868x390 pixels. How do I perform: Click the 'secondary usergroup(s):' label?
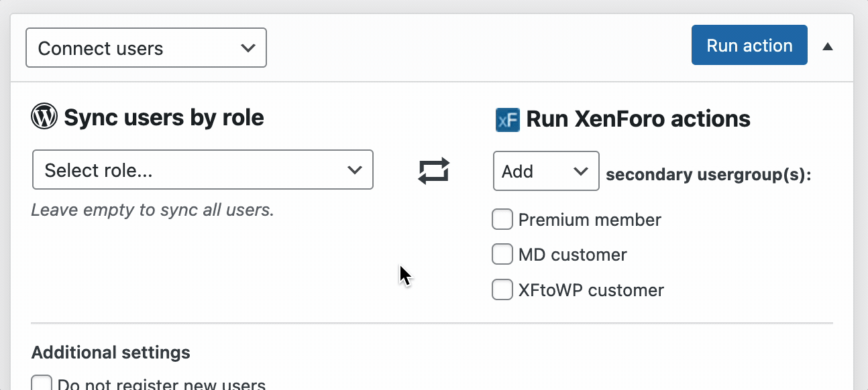coord(708,175)
